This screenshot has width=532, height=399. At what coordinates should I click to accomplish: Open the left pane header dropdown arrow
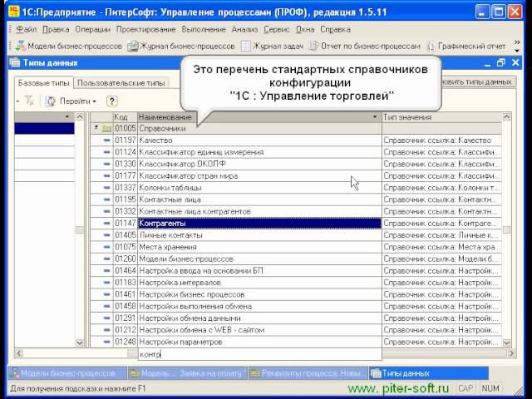(x=66, y=116)
